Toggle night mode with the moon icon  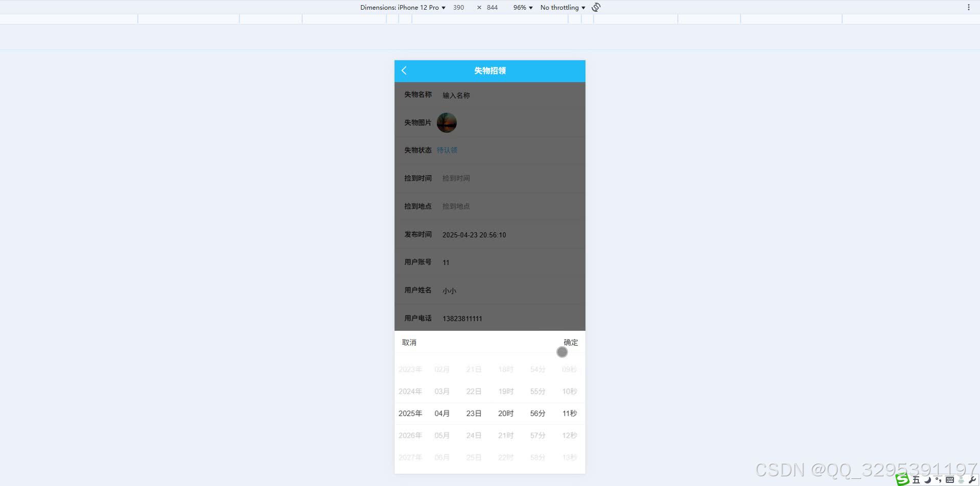[x=927, y=480]
